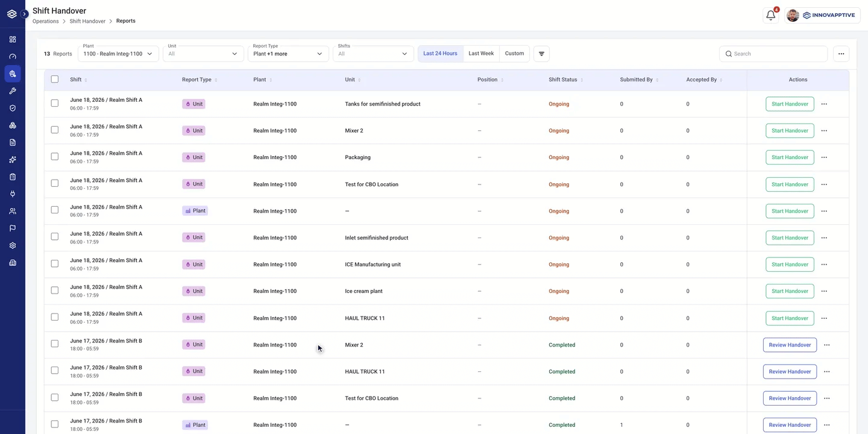Go to Shift Handover breadcrumb
This screenshot has height=434, width=868.
pos(87,21)
